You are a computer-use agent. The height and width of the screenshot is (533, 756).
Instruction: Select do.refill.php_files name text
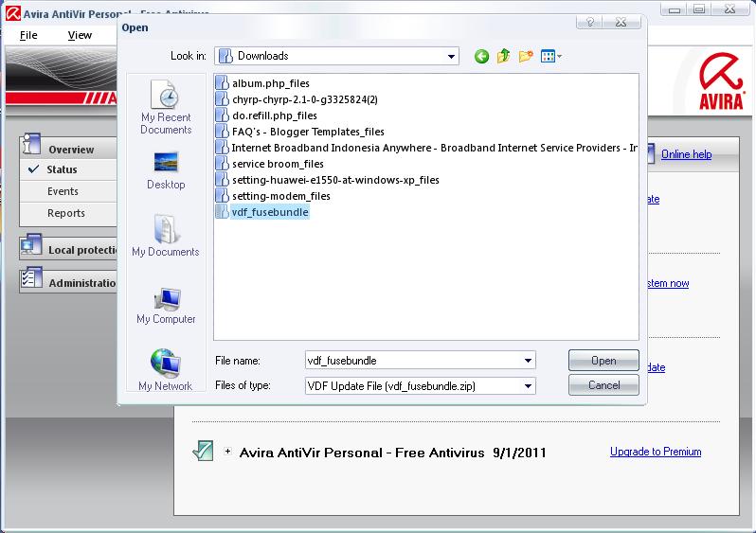click(275, 115)
